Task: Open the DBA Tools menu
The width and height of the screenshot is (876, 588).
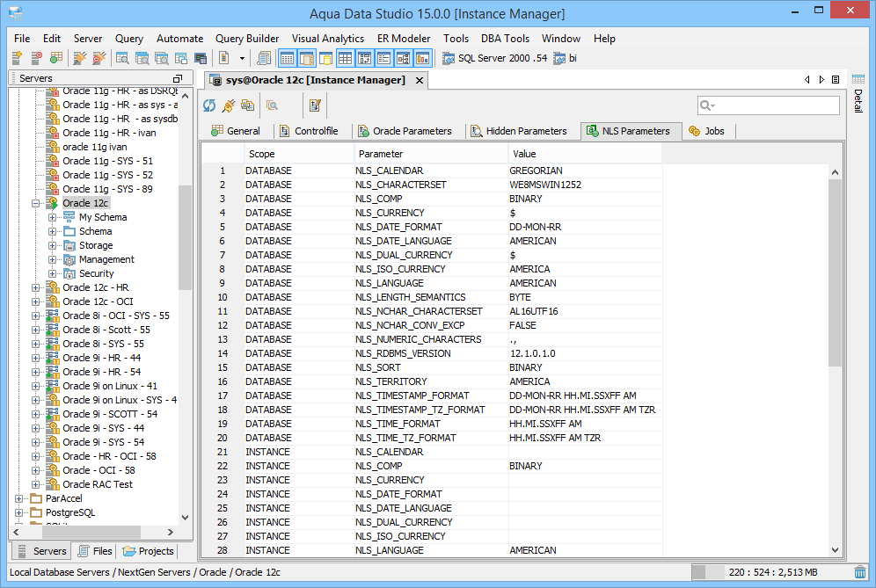Action: tap(505, 39)
